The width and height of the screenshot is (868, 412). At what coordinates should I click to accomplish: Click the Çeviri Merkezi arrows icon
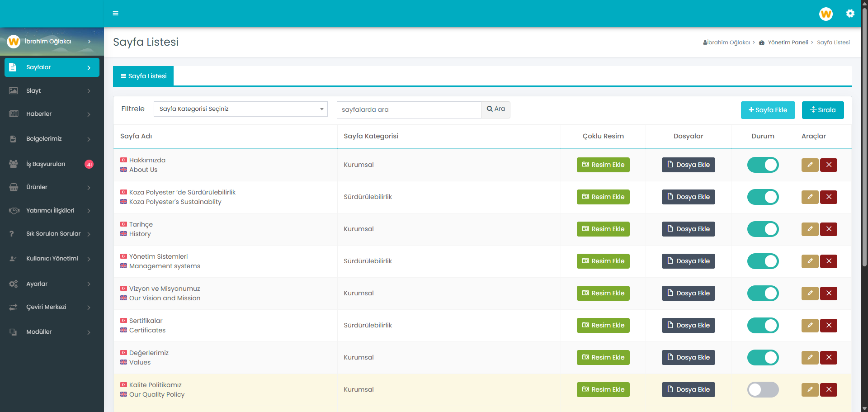(x=13, y=307)
